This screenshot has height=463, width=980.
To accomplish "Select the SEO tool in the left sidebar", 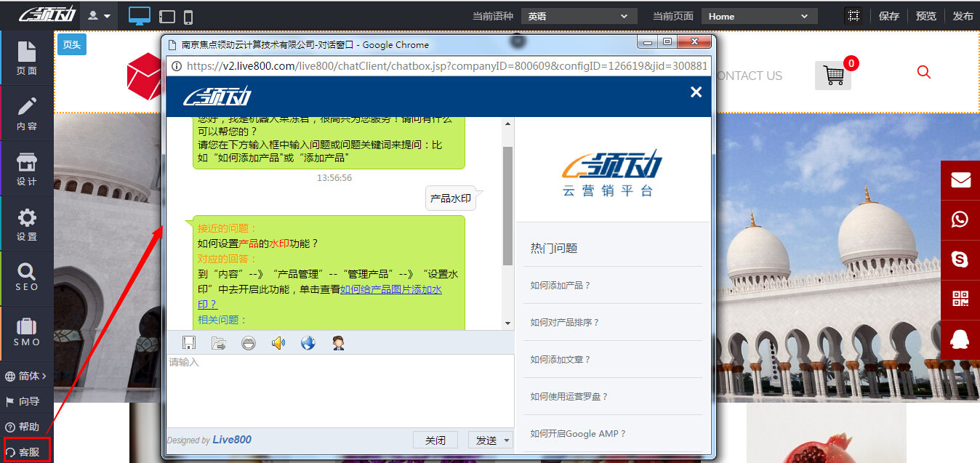I will point(27,278).
